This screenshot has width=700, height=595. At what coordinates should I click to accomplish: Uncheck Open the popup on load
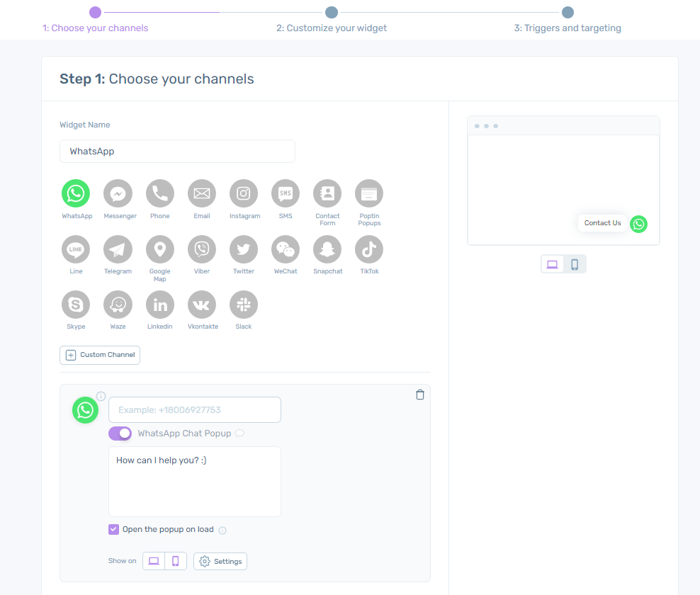click(x=113, y=529)
